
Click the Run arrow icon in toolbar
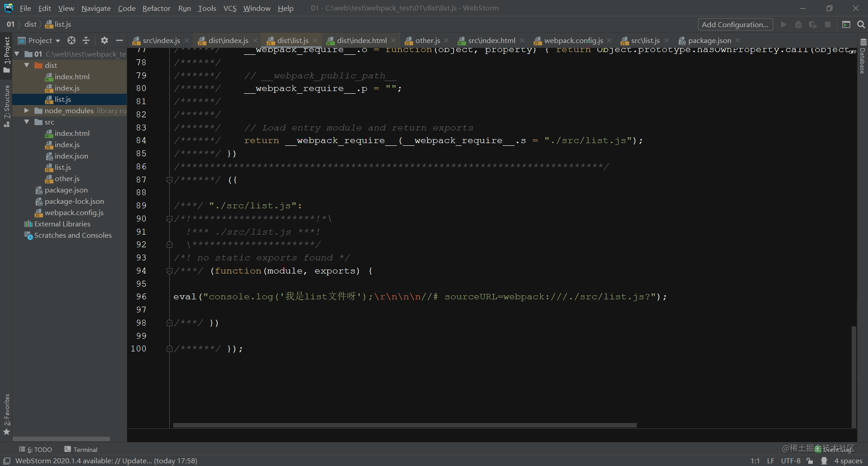point(784,24)
